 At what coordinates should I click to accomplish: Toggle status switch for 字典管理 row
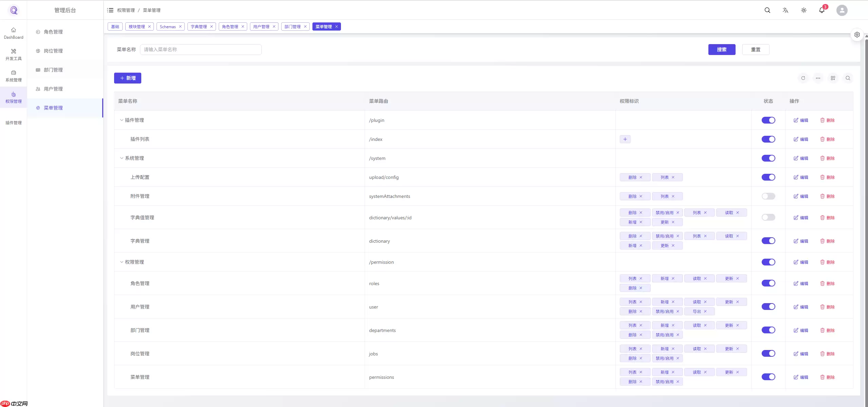coord(768,241)
